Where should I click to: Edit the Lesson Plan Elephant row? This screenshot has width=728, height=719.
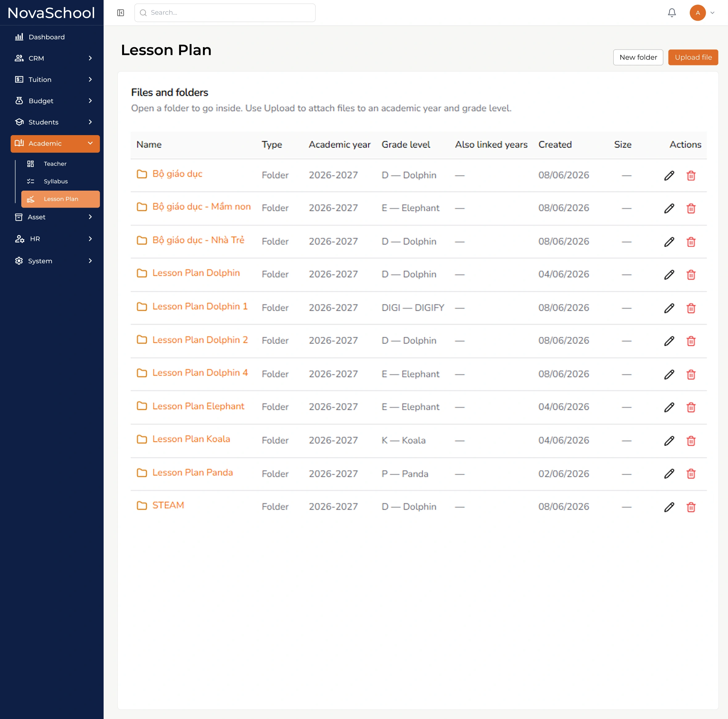(669, 407)
